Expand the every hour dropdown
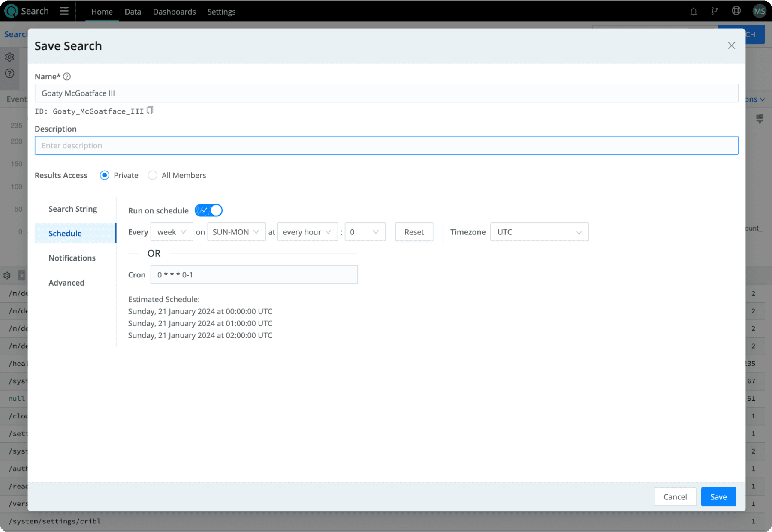 [307, 232]
